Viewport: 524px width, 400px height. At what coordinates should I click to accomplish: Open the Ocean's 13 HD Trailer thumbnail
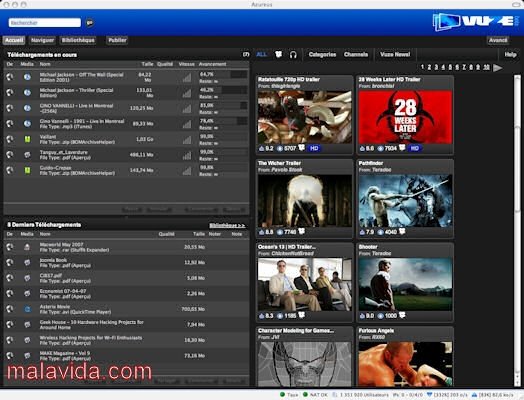click(305, 284)
